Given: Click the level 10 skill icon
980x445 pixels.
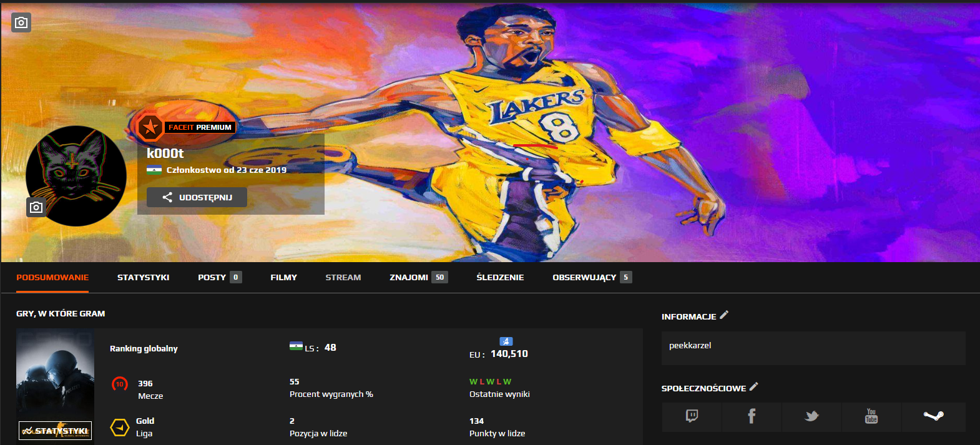Looking at the screenshot, I should (x=119, y=384).
